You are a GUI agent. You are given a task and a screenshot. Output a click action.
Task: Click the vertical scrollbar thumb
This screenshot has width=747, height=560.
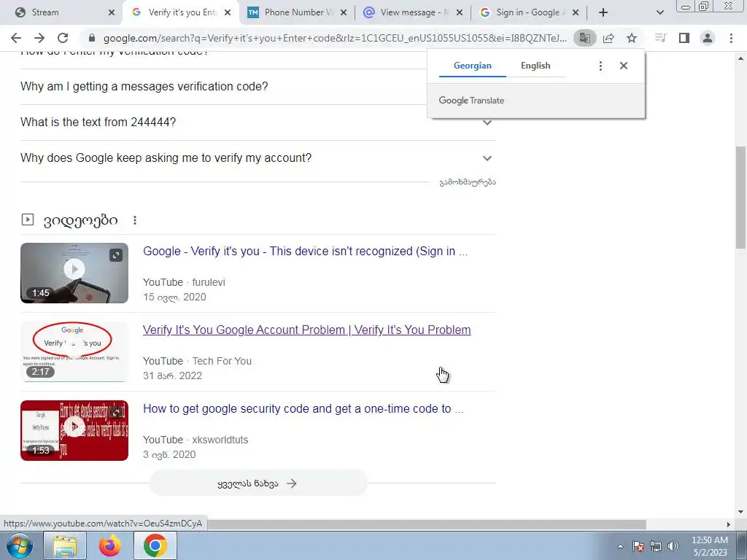(x=741, y=197)
